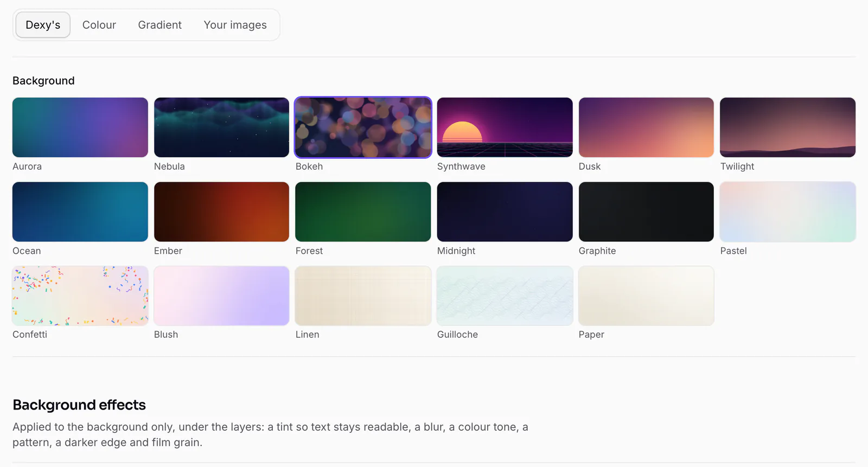
Task: Pick the Linen textured background
Action: click(x=363, y=296)
